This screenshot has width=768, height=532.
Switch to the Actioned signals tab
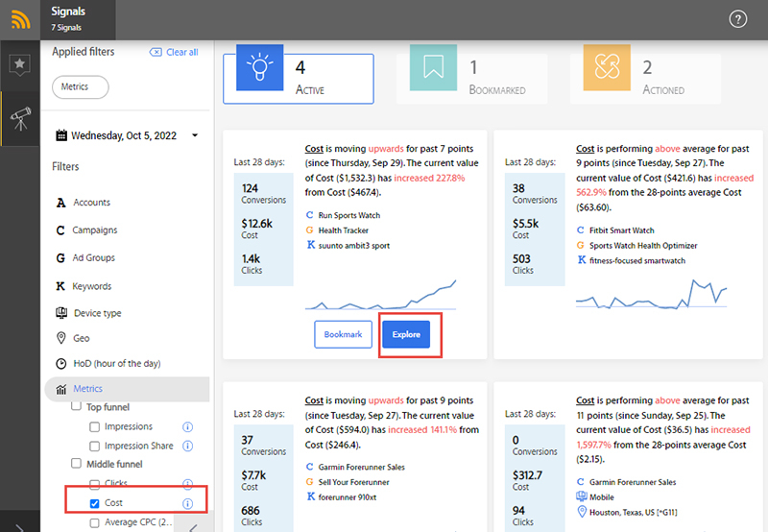tap(636, 79)
